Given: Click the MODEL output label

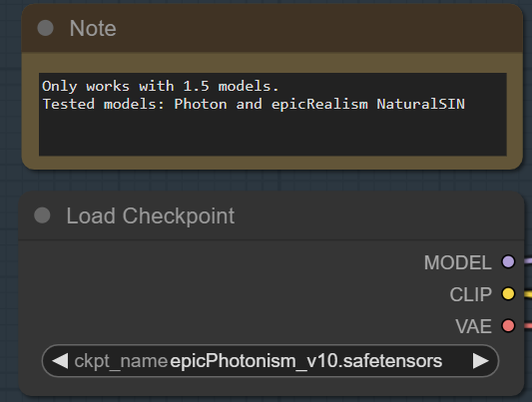Looking at the screenshot, I should [458, 262].
